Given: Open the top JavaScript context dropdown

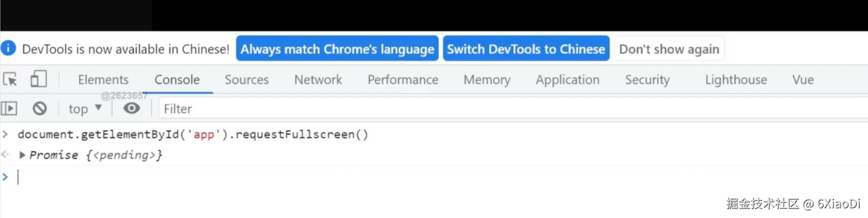Looking at the screenshot, I should click(85, 109).
